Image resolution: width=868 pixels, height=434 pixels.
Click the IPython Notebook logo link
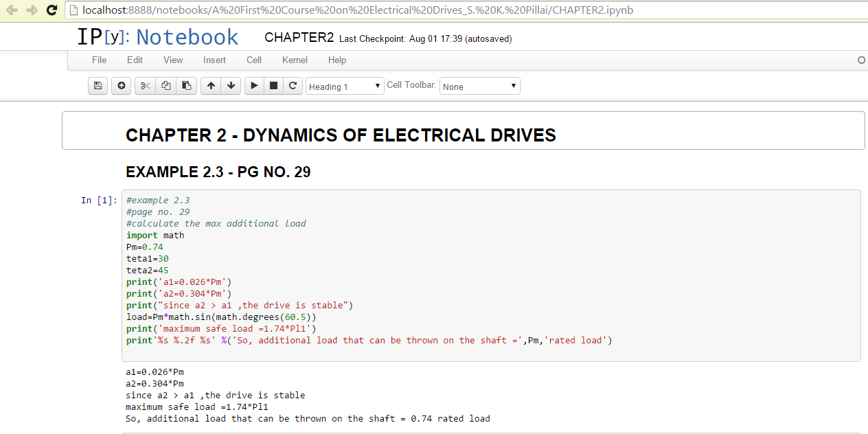point(158,37)
